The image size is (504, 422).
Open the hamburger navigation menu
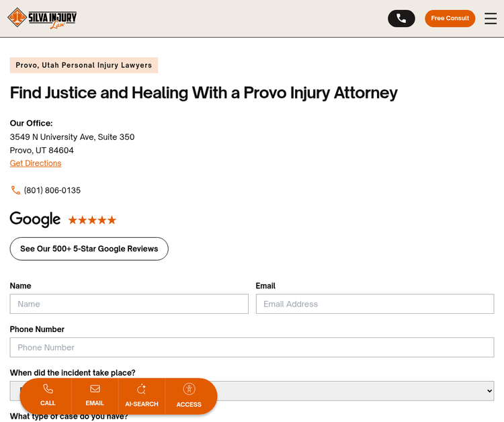tap(491, 18)
